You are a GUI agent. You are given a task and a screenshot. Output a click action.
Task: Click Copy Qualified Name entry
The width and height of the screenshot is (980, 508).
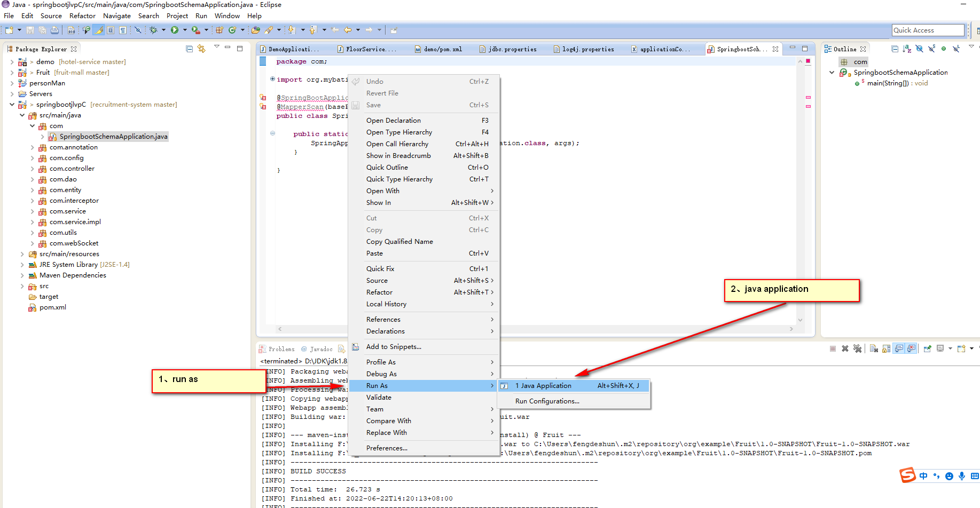click(424, 242)
